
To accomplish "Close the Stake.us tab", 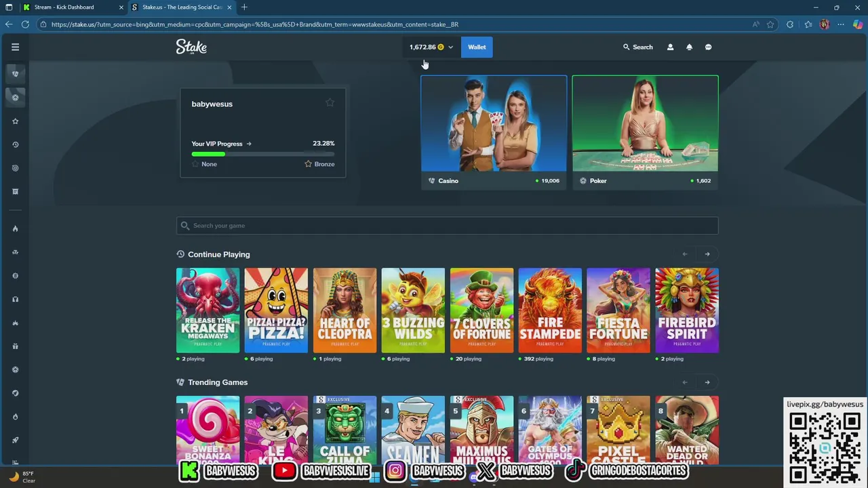I will tap(228, 7).
